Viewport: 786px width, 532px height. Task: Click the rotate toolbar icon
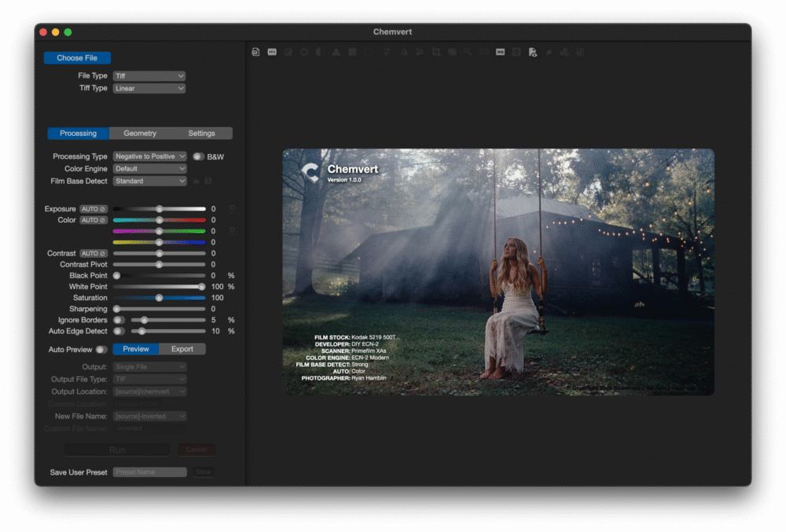pos(387,52)
